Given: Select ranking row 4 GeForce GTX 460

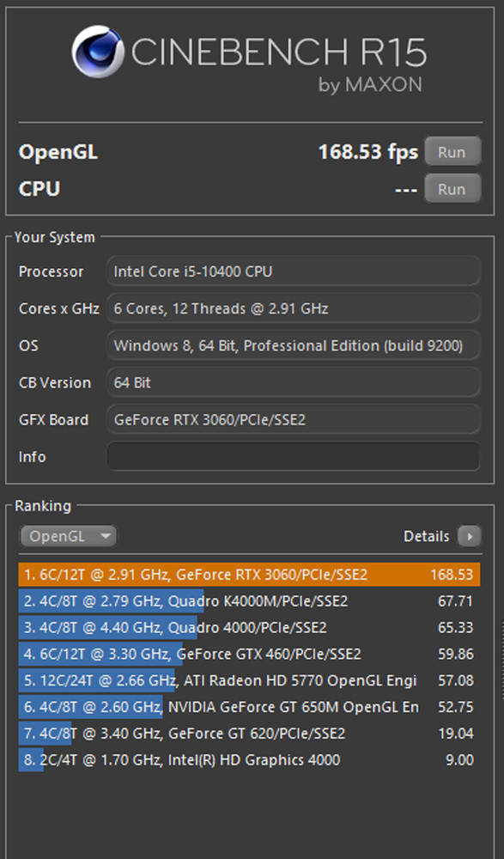Looking at the screenshot, I should click(249, 654).
